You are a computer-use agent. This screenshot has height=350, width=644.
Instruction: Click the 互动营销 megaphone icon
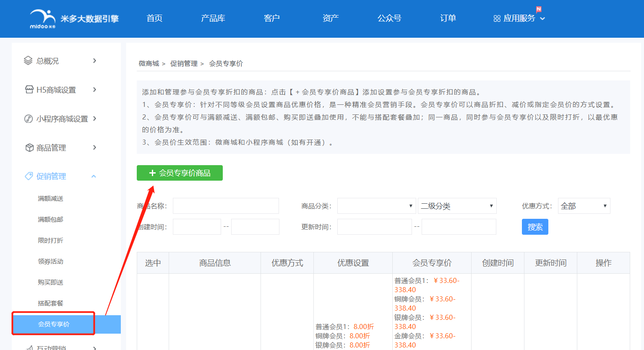[x=29, y=347]
